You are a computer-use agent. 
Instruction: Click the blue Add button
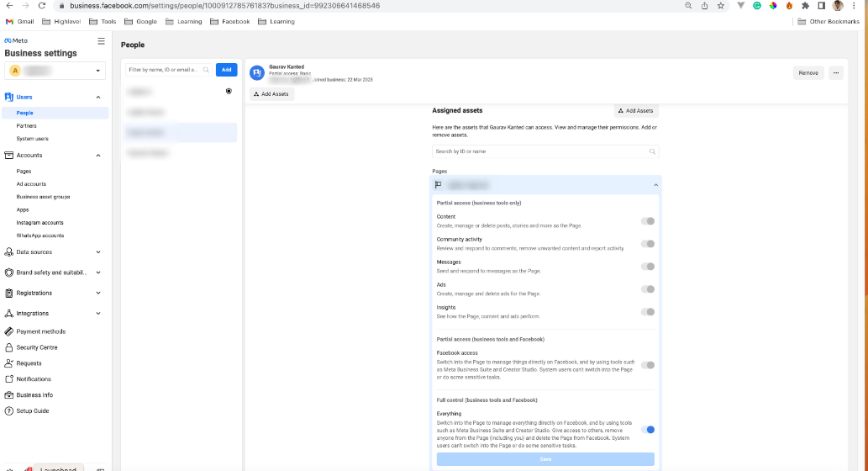pyautogui.click(x=226, y=70)
